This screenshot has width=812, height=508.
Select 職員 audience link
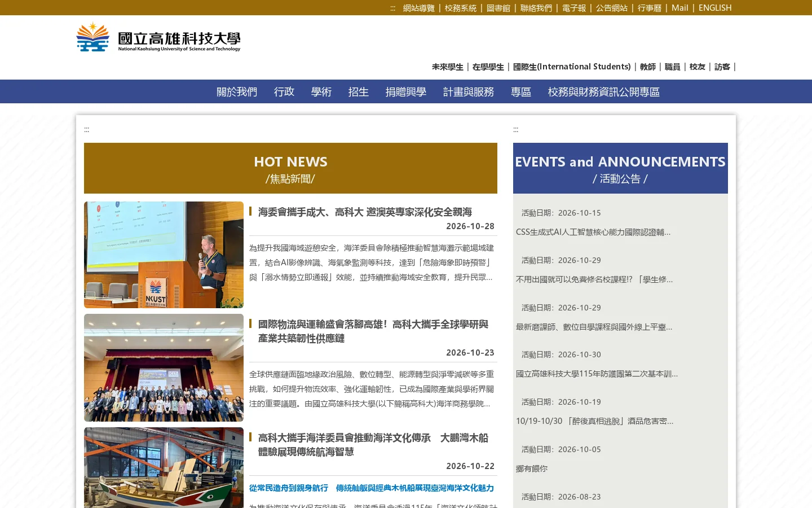click(x=673, y=67)
